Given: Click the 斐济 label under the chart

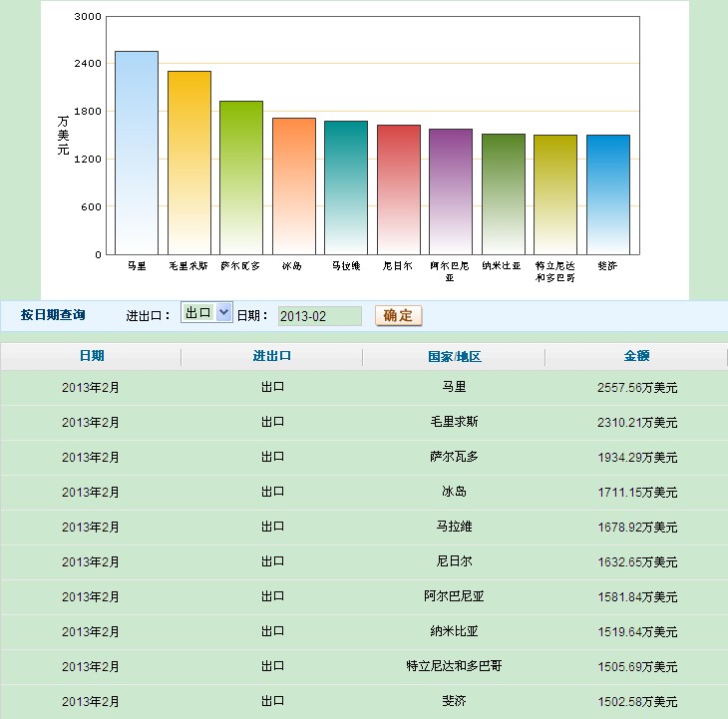Looking at the screenshot, I should click(607, 266).
